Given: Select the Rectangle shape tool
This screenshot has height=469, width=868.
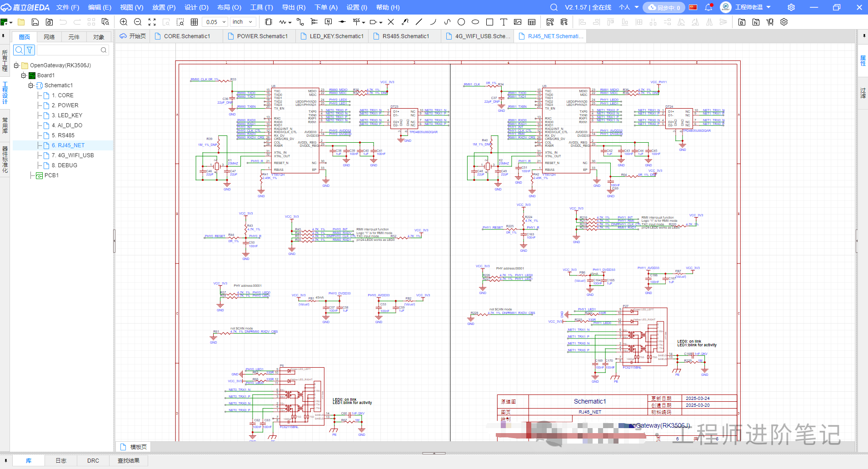Looking at the screenshot, I should coord(489,22).
